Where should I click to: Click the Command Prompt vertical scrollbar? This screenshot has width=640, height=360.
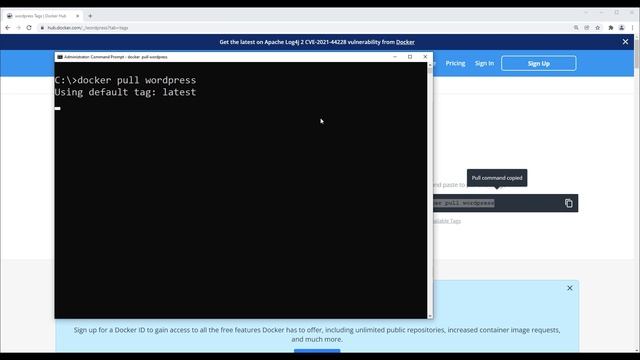click(430, 190)
